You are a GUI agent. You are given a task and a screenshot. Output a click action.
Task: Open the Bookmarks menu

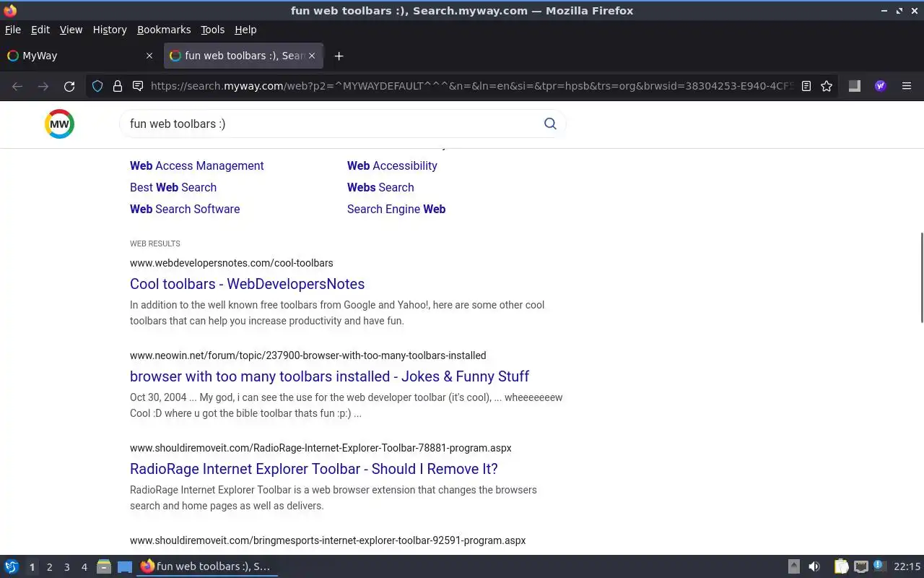click(x=164, y=30)
